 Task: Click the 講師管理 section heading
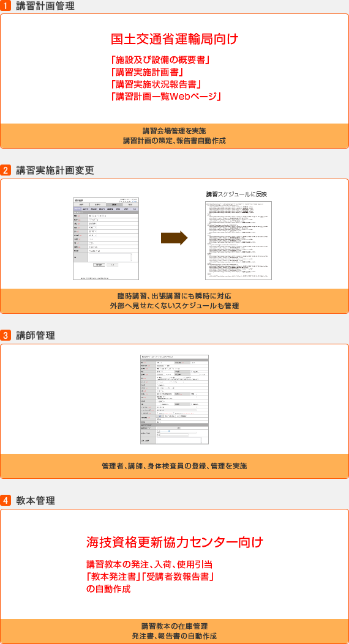pyautogui.click(x=36, y=336)
